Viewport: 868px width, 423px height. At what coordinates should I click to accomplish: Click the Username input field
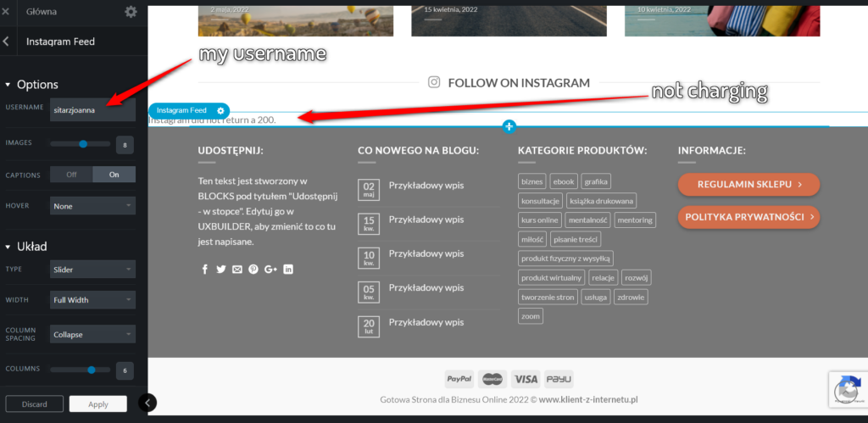click(92, 109)
